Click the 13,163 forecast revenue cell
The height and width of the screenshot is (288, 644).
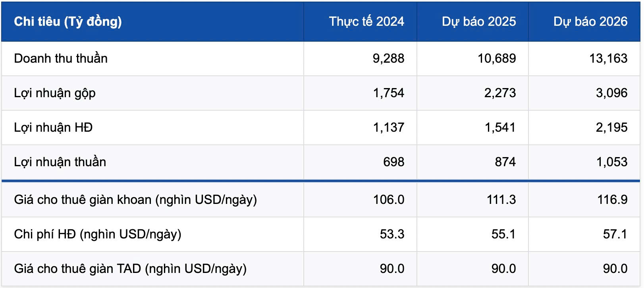[x=608, y=58]
